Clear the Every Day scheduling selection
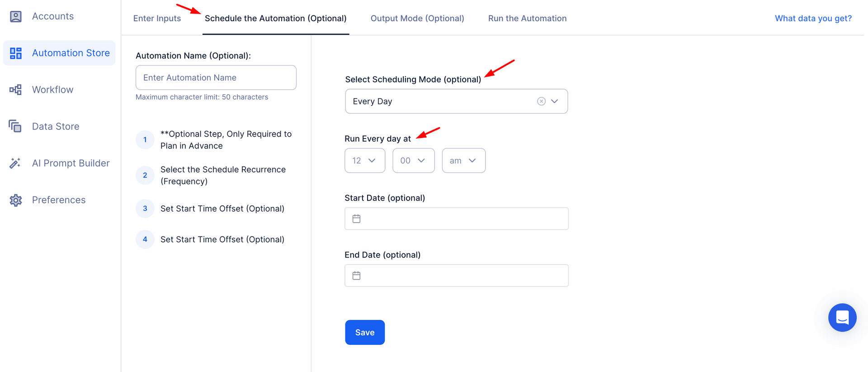This screenshot has width=868, height=372. click(x=541, y=101)
